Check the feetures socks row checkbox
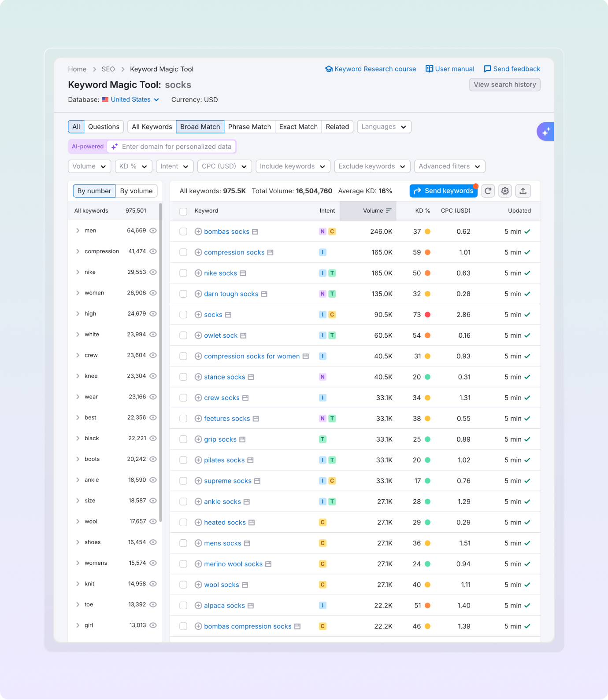 (183, 419)
